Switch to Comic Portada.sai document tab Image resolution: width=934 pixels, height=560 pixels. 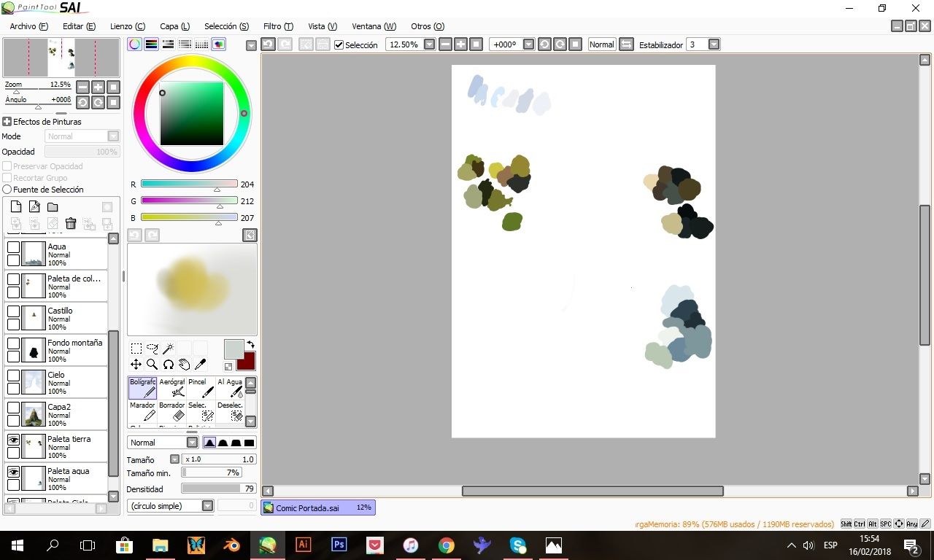[x=318, y=507]
